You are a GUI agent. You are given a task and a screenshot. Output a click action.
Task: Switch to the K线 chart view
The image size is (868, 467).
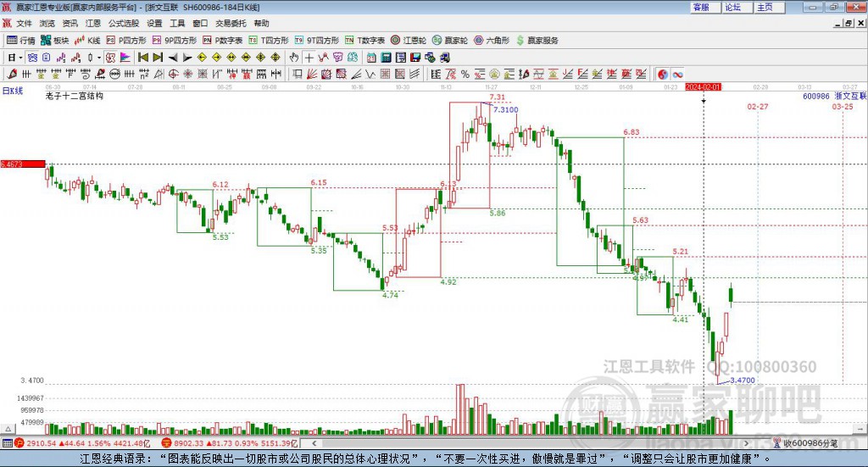[87, 41]
